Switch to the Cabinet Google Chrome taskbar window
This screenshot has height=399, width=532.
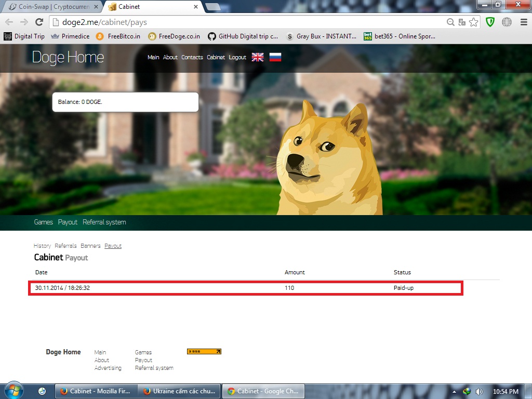[263, 391]
